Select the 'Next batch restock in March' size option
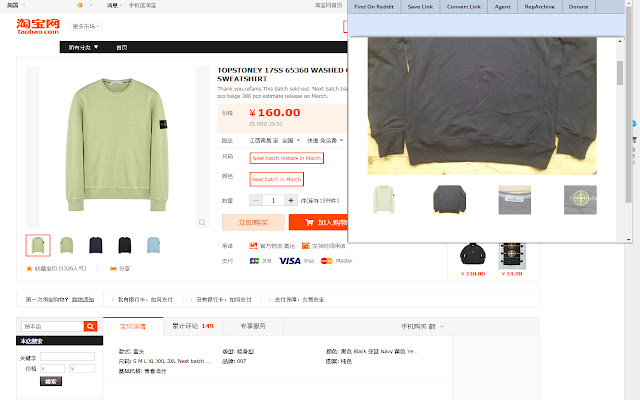The image size is (640, 400). 287,158
